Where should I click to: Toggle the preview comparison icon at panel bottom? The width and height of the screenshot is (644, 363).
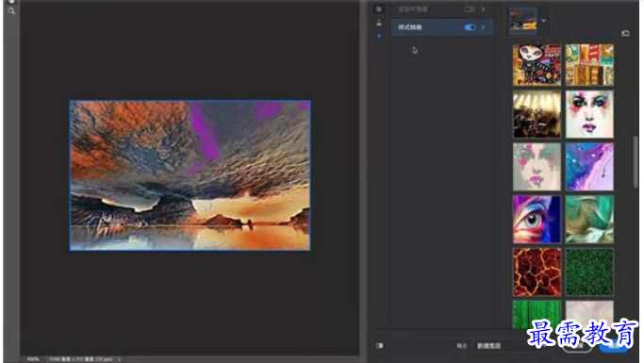pyautogui.click(x=379, y=346)
